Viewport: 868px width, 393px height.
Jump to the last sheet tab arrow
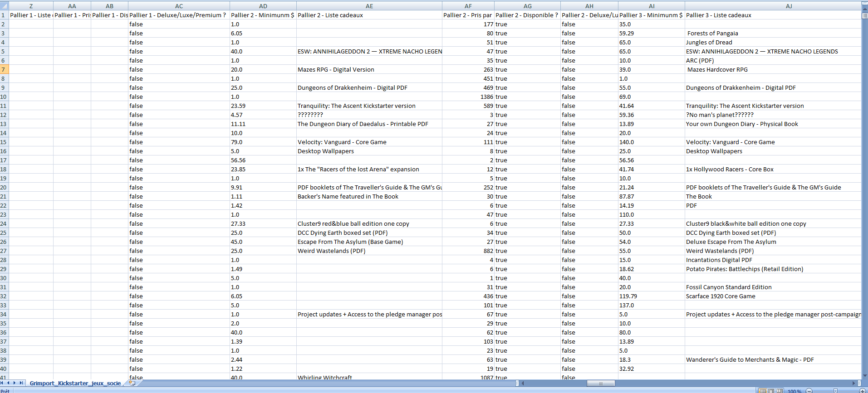(21, 383)
